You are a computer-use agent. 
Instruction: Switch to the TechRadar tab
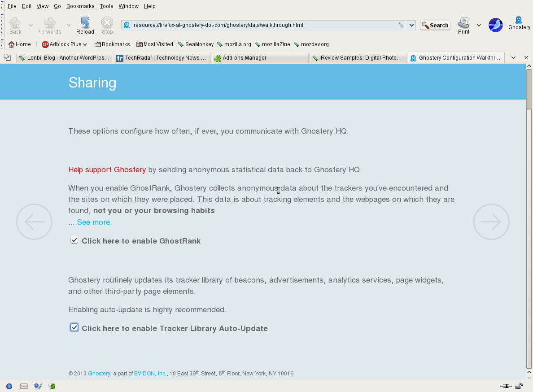(x=162, y=58)
